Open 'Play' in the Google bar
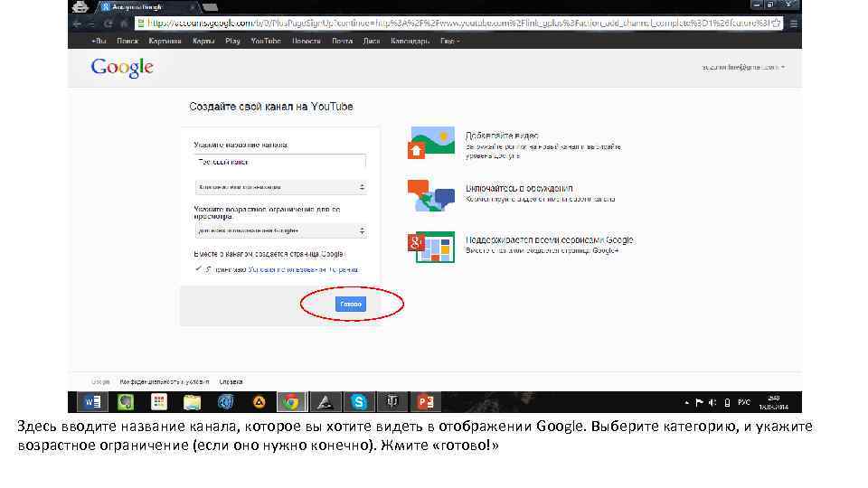 (x=232, y=41)
